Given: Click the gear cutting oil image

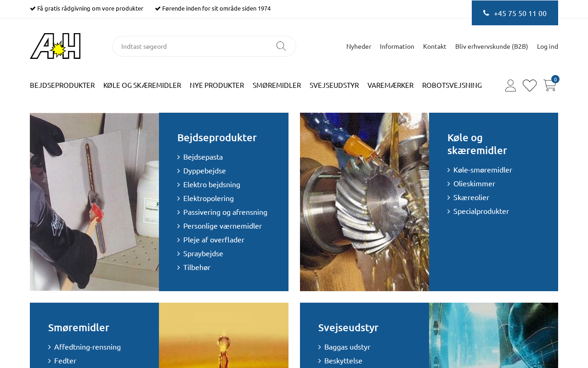Looking at the screenshot, I should (x=364, y=202).
